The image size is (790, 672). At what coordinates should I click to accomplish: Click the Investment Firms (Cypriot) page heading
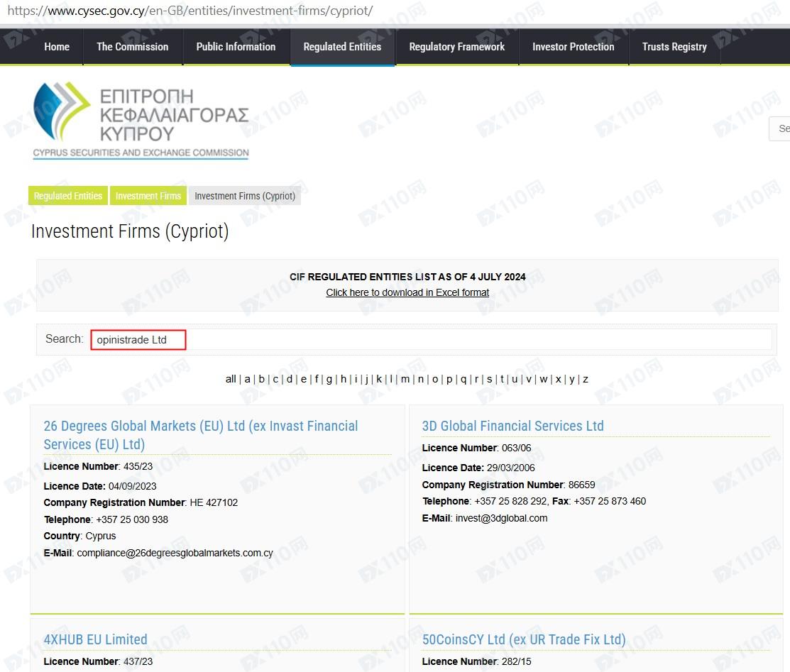(130, 231)
